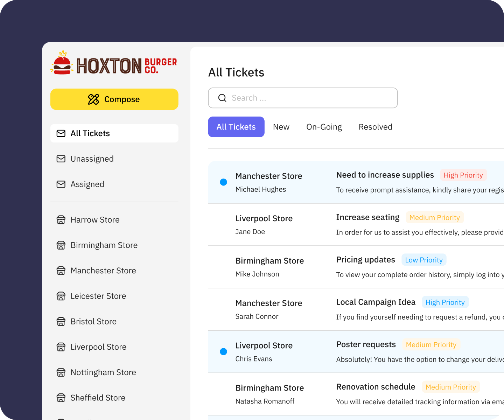Viewport: 504px width, 420px height.
Task: Switch to the All Tickets tab
Action: tap(236, 127)
